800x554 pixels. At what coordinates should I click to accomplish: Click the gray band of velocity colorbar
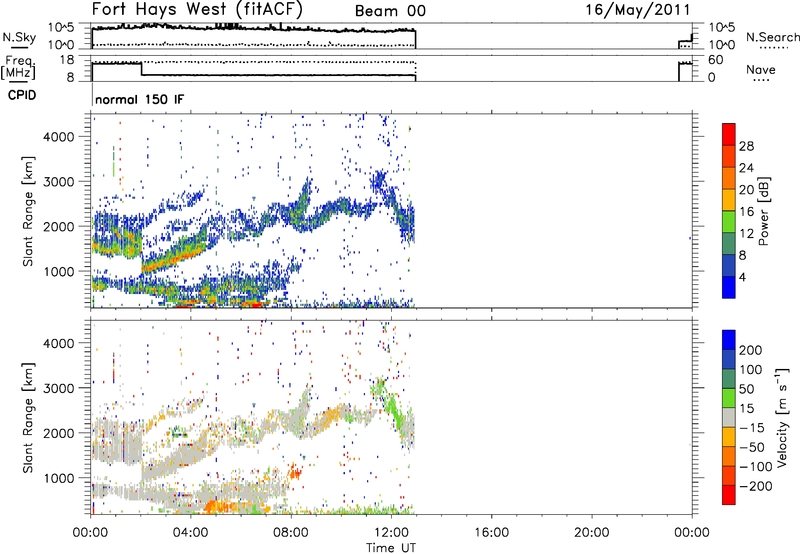tap(729, 417)
